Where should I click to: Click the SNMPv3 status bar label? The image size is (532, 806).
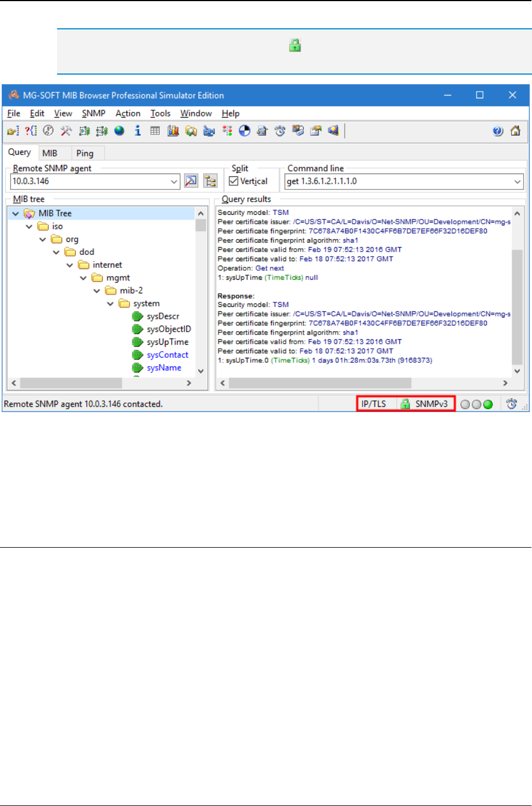(x=431, y=404)
